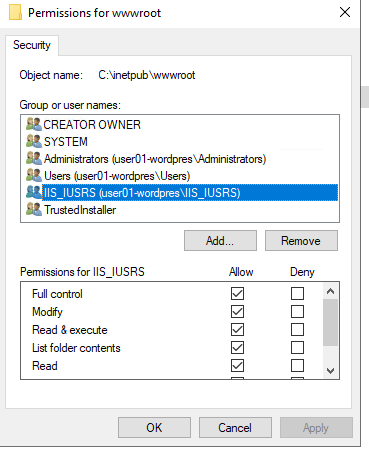This screenshot has width=369, height=449.
Task: Click the Users group icon
Action: (34, 175)
